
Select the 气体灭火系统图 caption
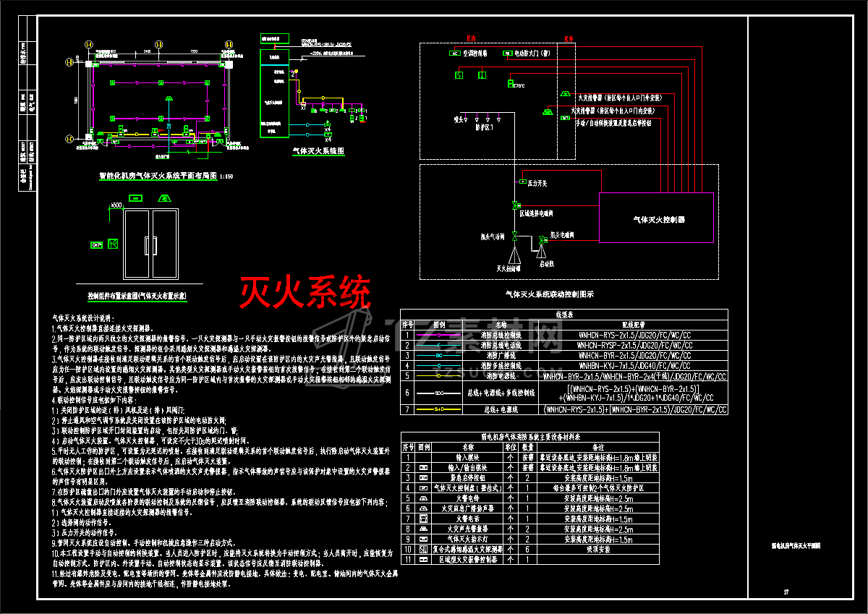coord(318,152)
